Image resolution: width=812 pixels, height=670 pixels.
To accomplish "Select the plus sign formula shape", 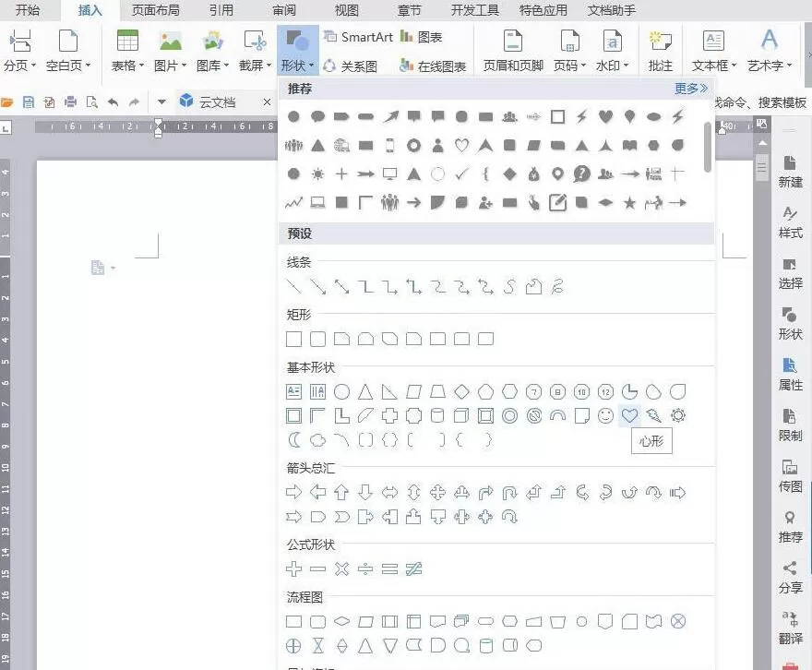I will click(293, 569).
